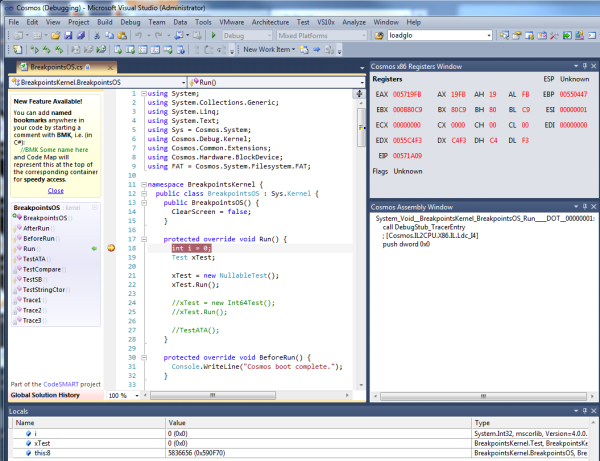Open the Architecture menu
This screenshot has width=600, height=461.
pos(270,22)
